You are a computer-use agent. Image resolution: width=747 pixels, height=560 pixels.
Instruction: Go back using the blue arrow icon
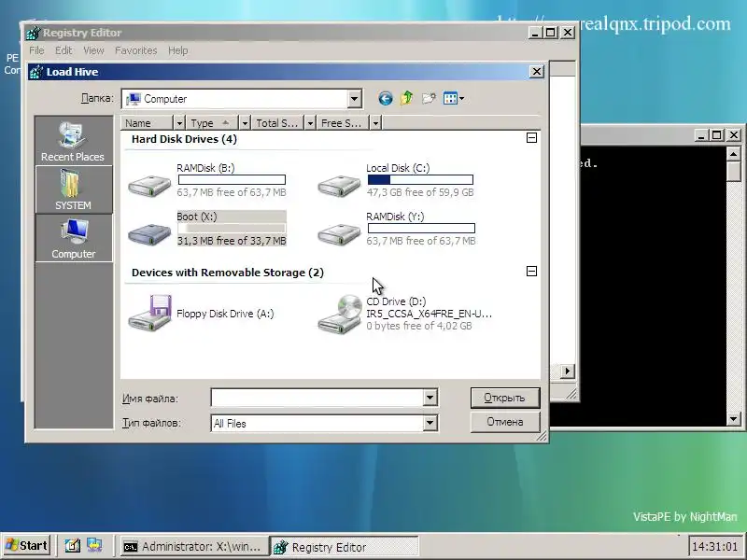[x=386, y=99]
